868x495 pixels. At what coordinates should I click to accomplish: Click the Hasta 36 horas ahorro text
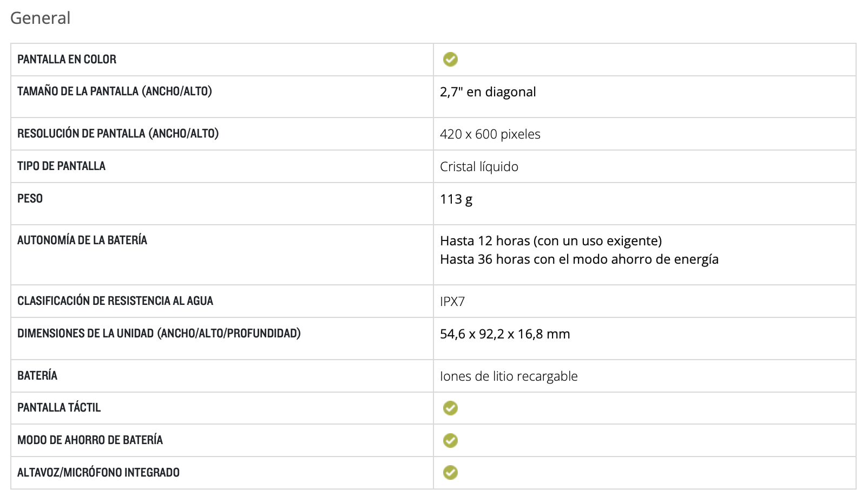pos(578,259)
